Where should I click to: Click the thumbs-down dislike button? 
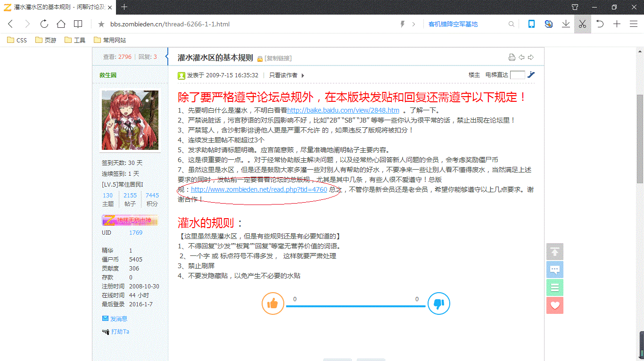point(439,304)
